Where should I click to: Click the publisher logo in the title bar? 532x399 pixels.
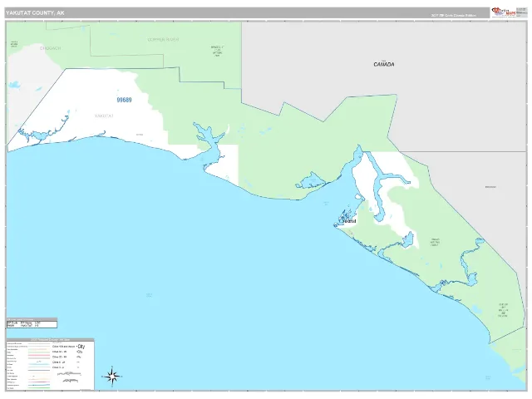pos(504,12)
